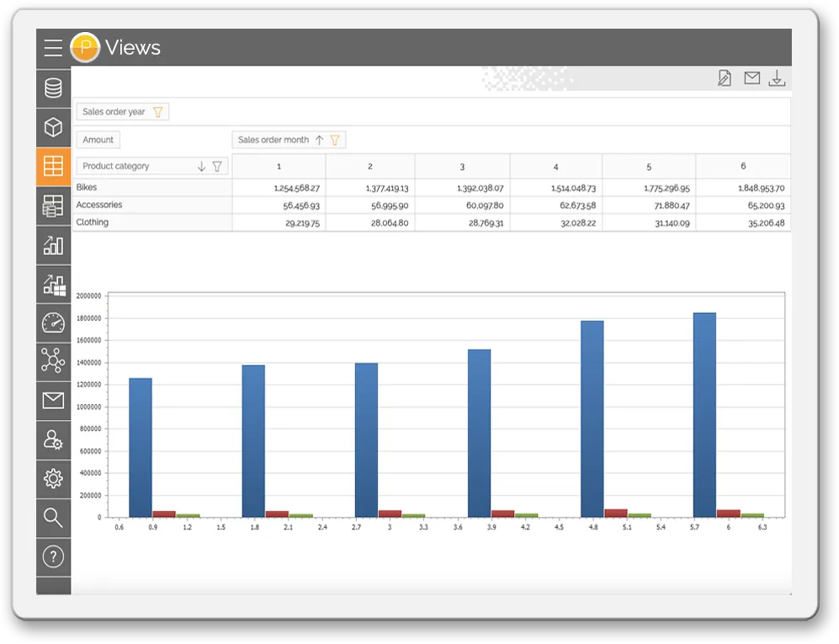Open the hamburger menu beside the logo

(x=53, y=48)
